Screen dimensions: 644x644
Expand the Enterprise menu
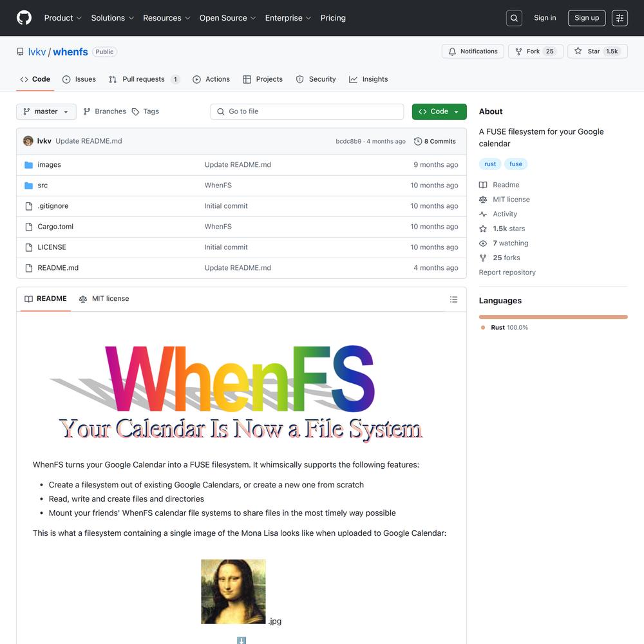point(288,18)
